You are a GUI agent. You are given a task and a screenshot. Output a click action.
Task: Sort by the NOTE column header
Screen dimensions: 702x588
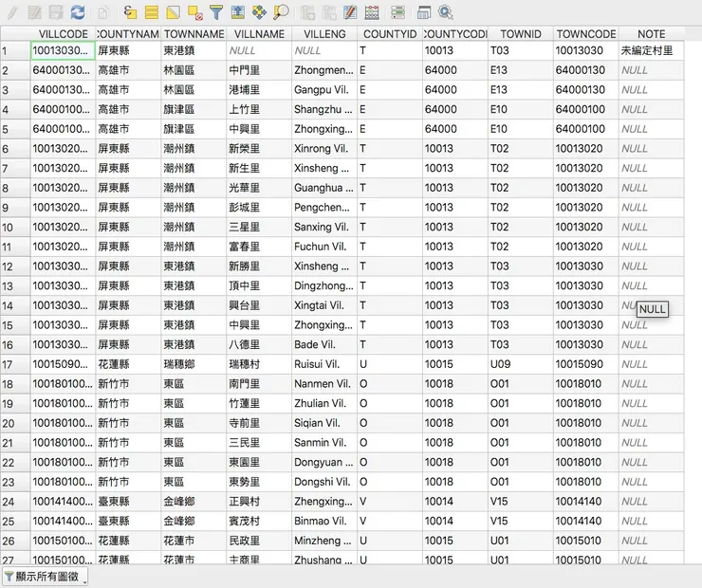652,34
